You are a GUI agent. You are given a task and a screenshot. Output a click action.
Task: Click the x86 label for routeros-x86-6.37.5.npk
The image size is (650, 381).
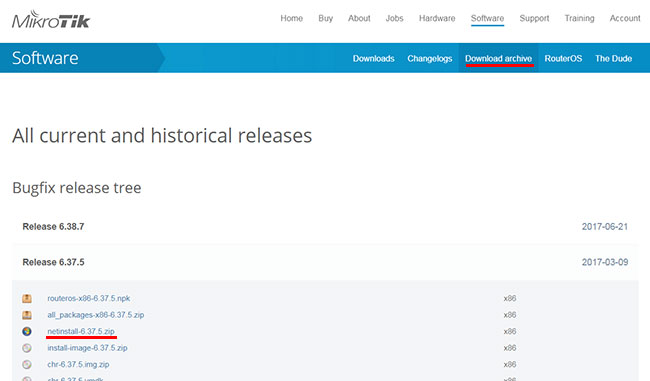click(510, 298)
